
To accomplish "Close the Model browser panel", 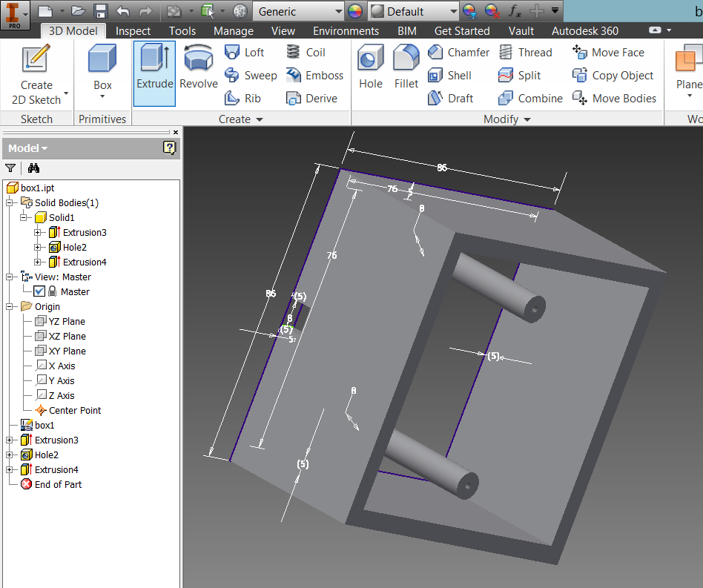I will coord(176,132).
